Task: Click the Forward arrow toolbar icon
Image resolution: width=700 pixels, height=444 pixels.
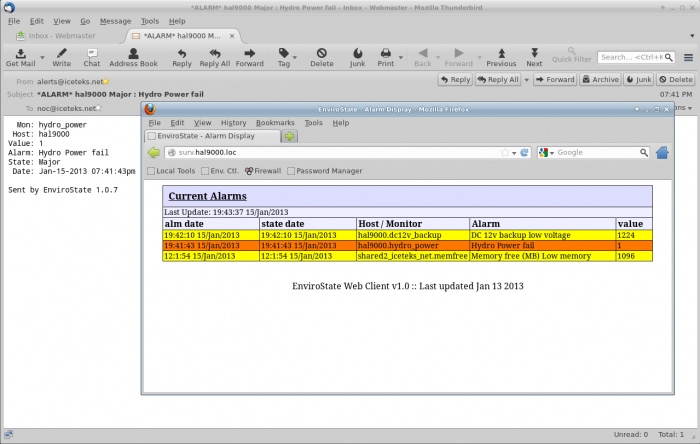Action: 250,58
